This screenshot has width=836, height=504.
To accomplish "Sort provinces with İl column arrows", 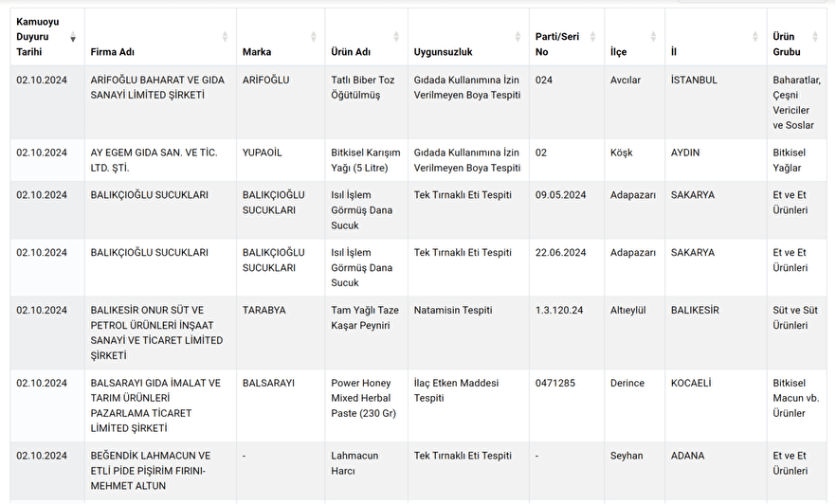I will pyautogui.click(x=755, y=37).
